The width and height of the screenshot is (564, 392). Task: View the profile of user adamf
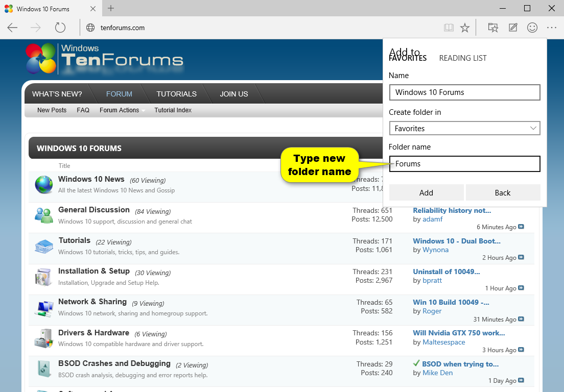(x=432, y=219)
